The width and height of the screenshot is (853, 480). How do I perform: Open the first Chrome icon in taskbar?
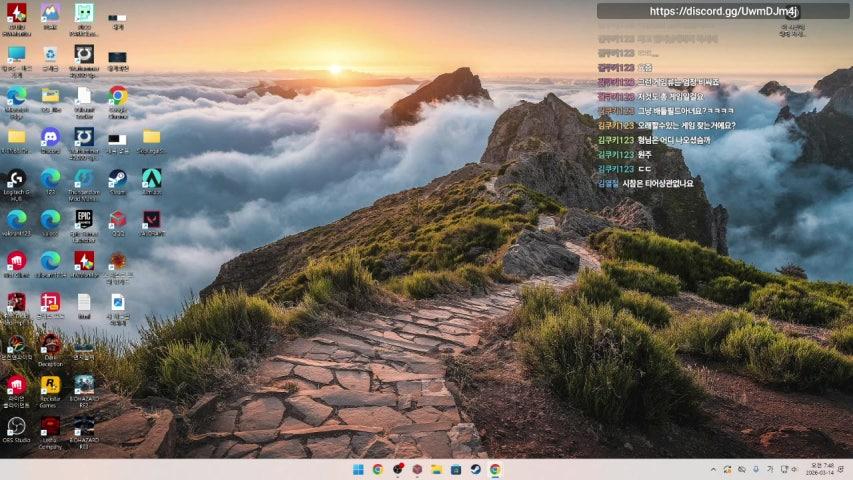(378, 469)
